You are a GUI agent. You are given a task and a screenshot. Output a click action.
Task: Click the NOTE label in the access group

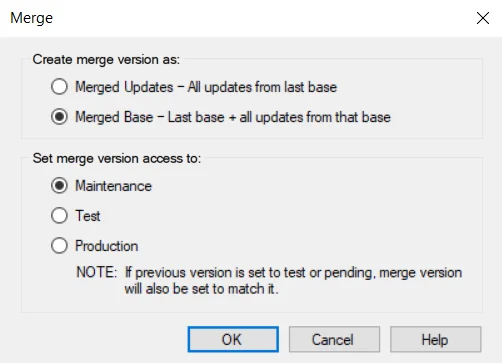[97, 272]
